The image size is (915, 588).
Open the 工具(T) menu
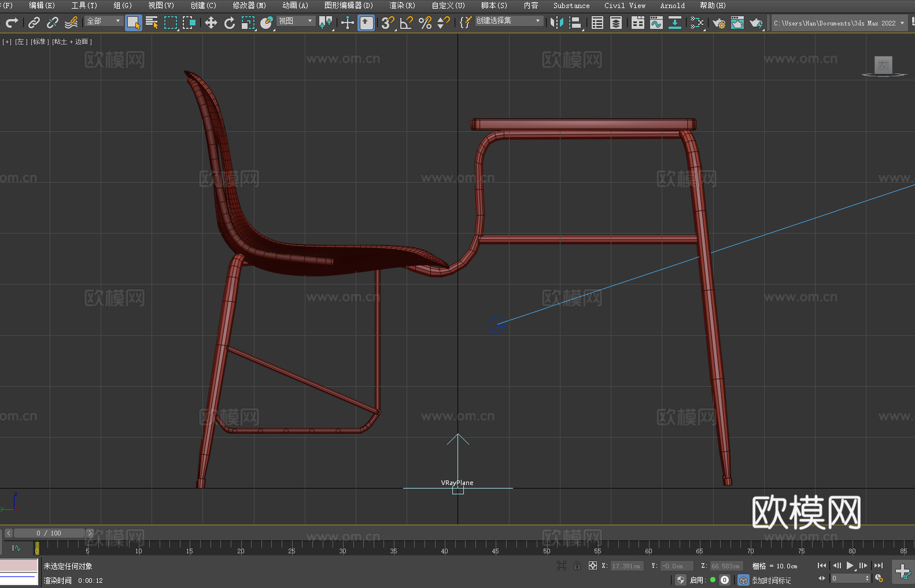84,5
